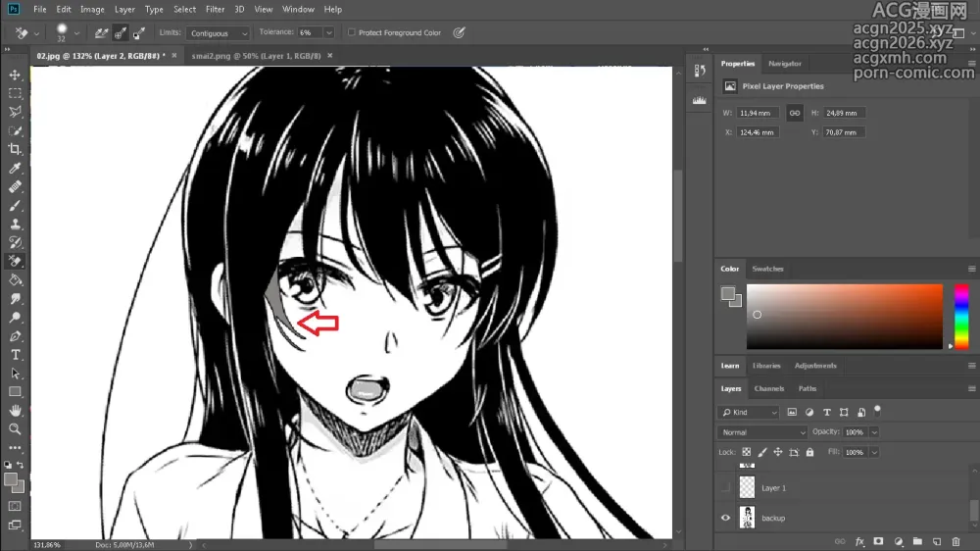Select the Dodge tool
Viewport: 980px width, 551px height.
pyautogui.click(x=15, y=317)
